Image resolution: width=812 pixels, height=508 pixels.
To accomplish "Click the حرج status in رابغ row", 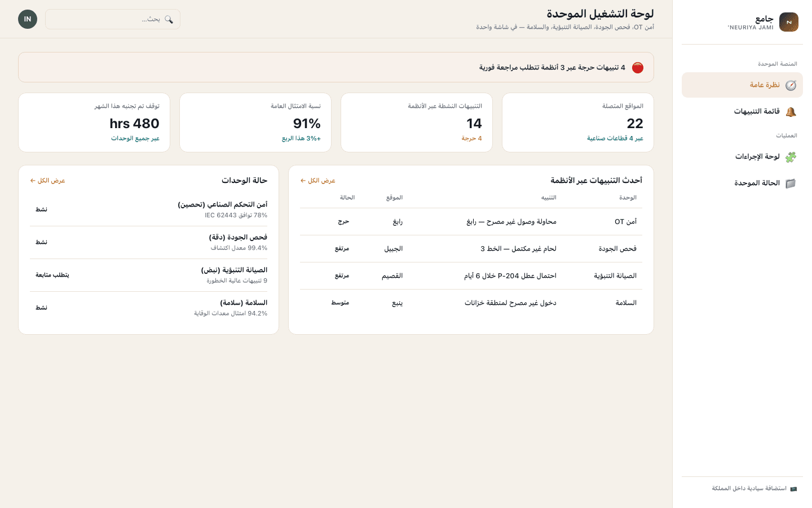I will point(343,222).
